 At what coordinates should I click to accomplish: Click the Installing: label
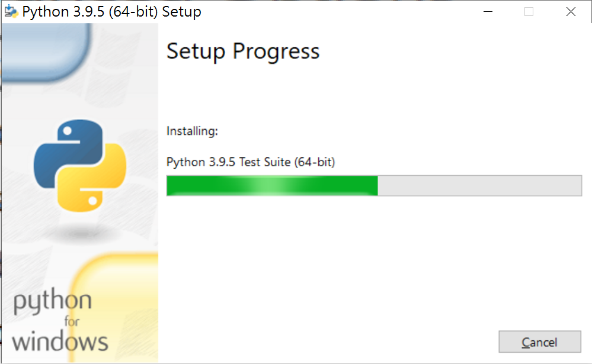pyautogui.click(x=192, y=131)
